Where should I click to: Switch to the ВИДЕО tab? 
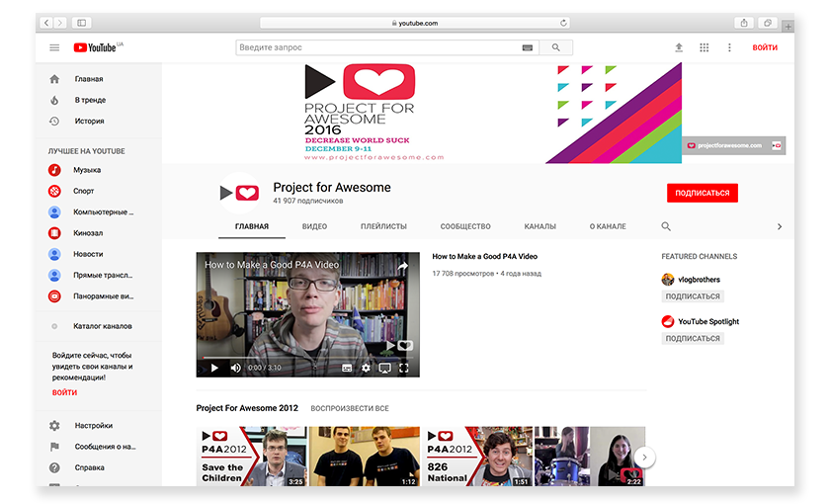314,226
